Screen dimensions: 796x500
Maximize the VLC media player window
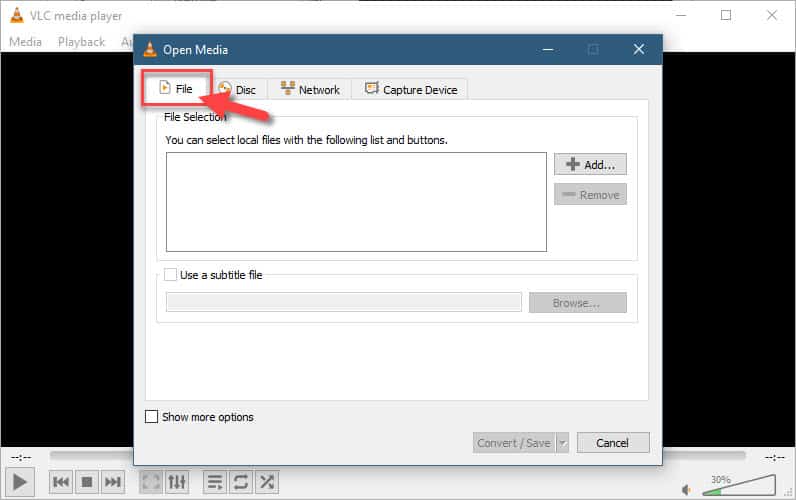click(x=726, y=15)
